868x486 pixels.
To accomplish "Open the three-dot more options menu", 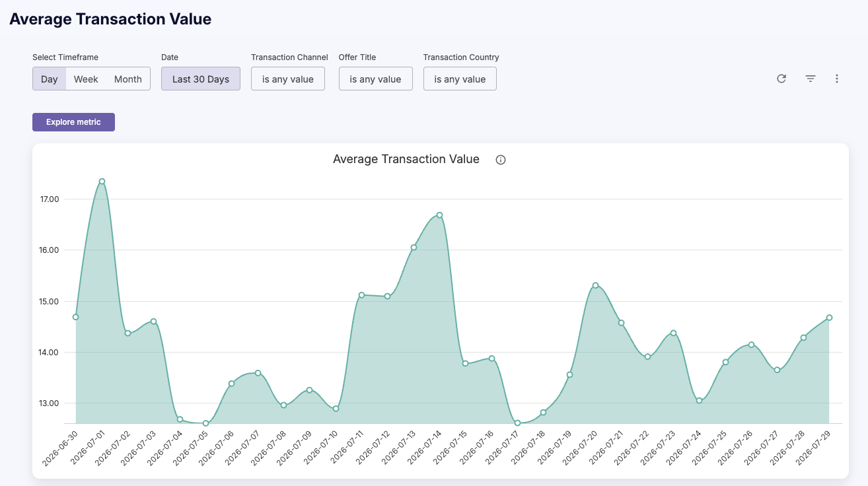I will 837,79.
